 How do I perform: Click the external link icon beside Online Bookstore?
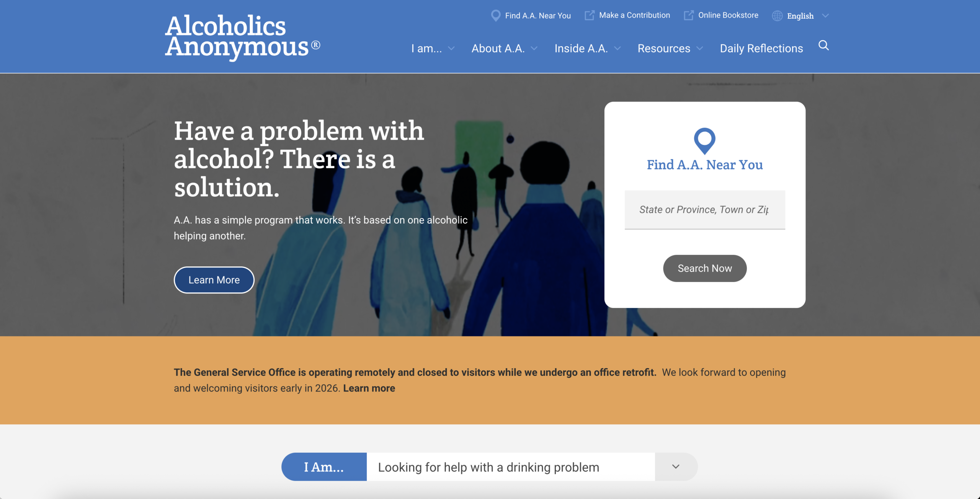point(689,15)
